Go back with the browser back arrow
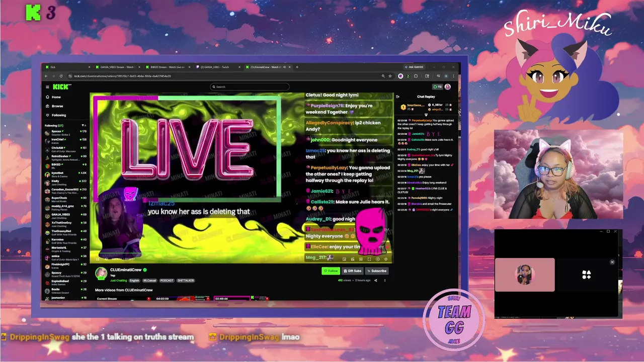 click(46, 76)
